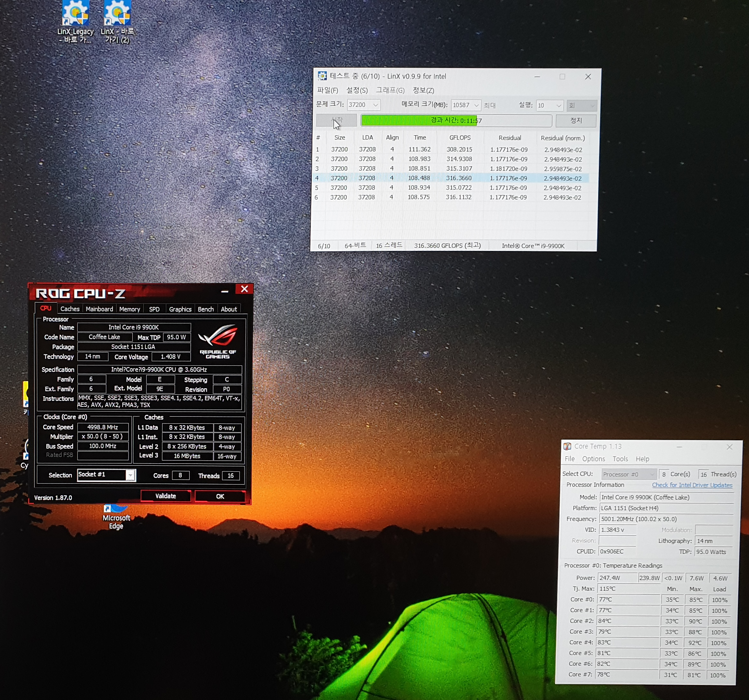
Task: Click the Core Voltage 1.408 V field
Action: [x=171, y=357]
